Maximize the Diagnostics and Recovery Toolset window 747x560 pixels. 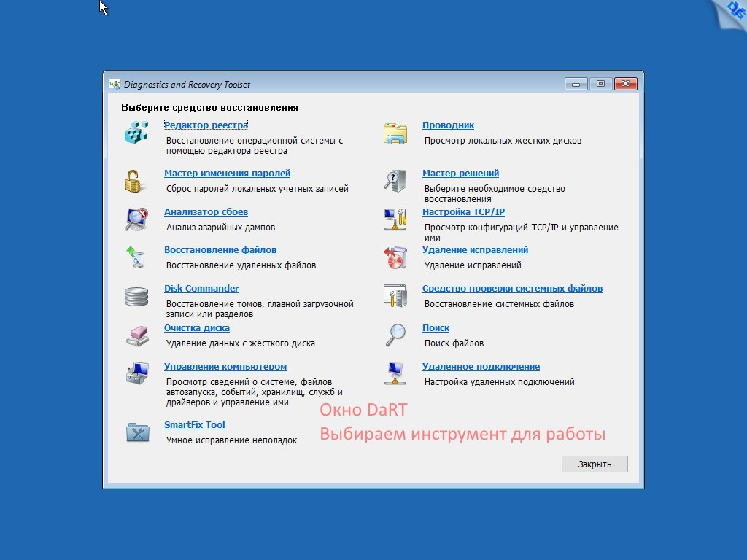[600, 84]
